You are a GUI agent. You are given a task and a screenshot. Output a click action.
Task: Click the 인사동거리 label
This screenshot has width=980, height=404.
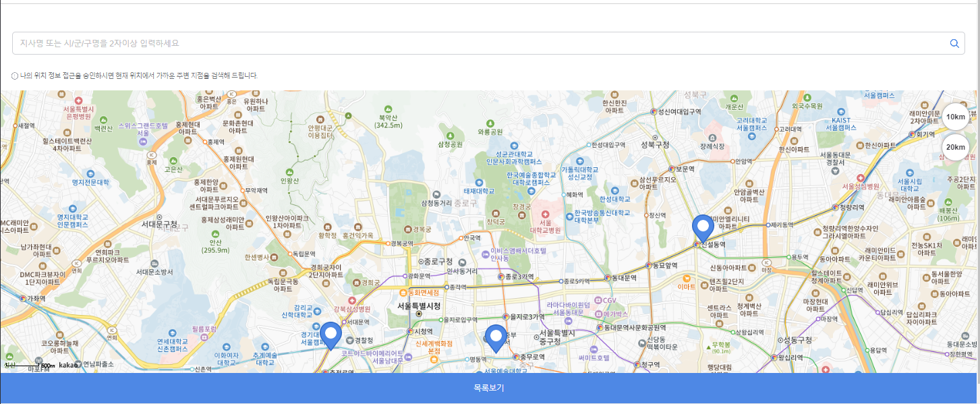click(462, 270)
